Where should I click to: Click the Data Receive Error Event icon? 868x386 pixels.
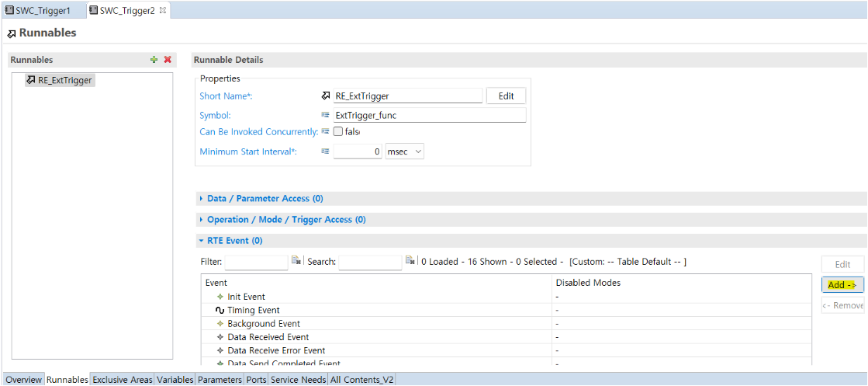pyautogui.click(x=220, y=350)
